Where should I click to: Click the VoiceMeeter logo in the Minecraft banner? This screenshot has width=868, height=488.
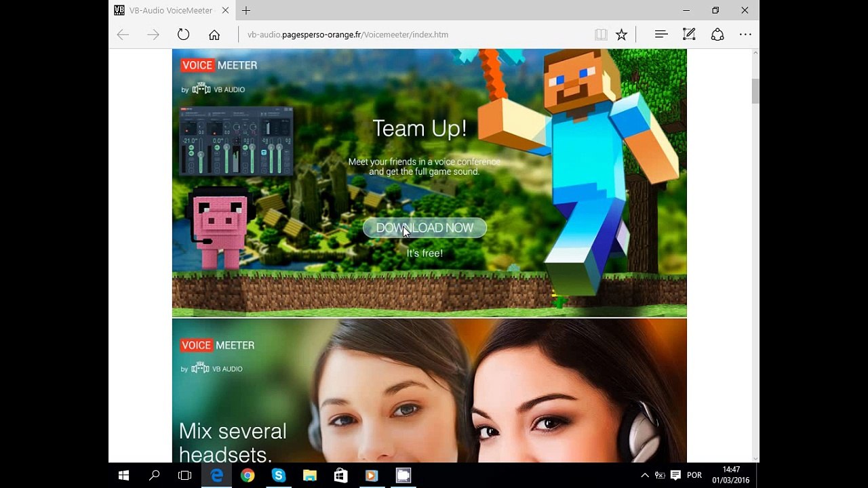(219, 65)
